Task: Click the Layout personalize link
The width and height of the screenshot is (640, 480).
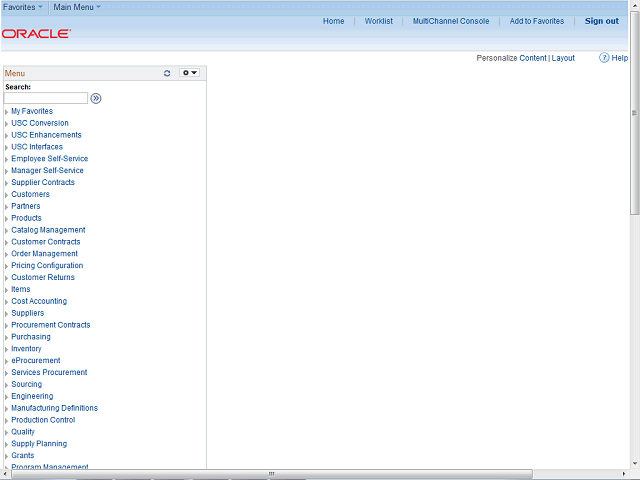Action: (x=563, y=58)
